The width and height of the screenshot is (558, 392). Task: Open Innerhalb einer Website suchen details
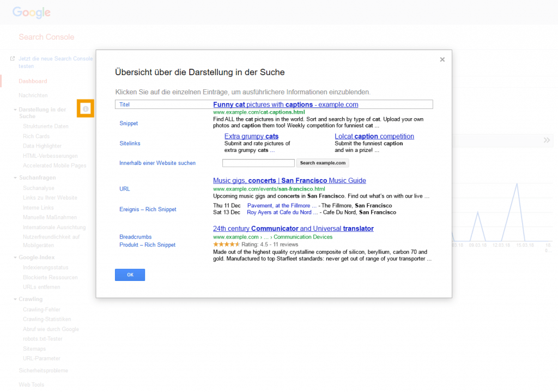pos(157,163)
